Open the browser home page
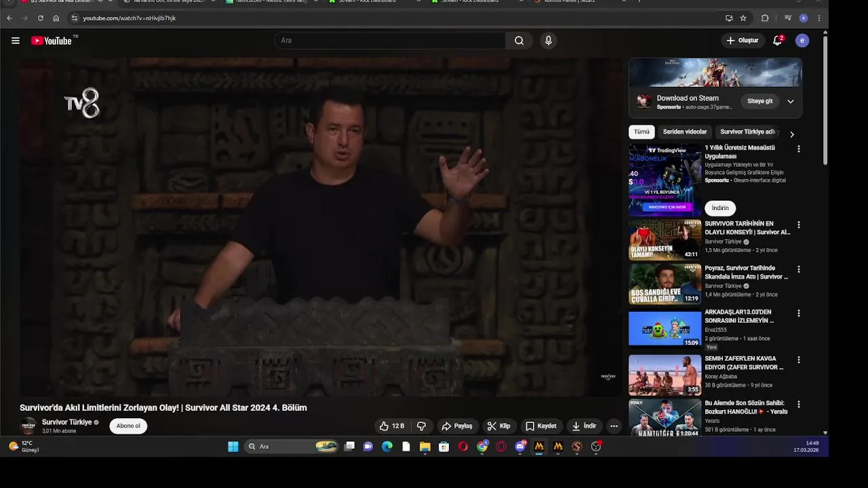The width and height of the screenshot is (868, 488). [x=56, y=18]
